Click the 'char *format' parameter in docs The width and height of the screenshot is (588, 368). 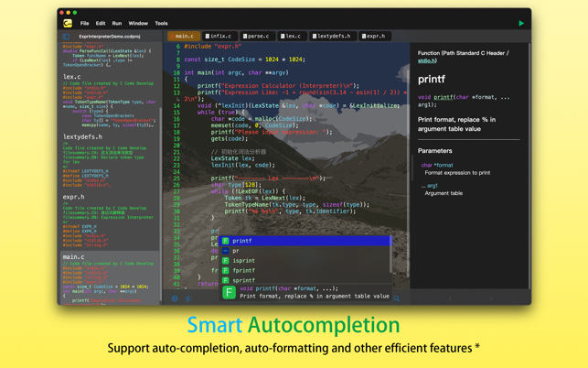[x=437, y=165]
